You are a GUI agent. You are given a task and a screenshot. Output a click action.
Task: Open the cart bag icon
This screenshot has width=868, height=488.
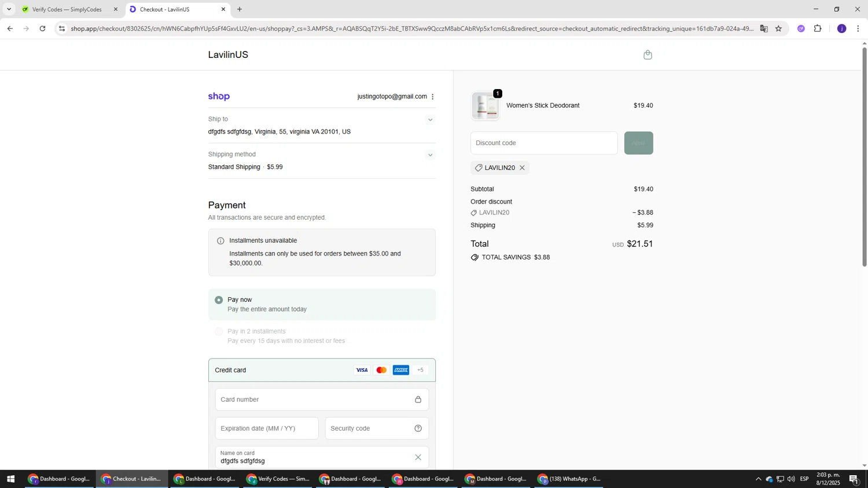point(648,55)
